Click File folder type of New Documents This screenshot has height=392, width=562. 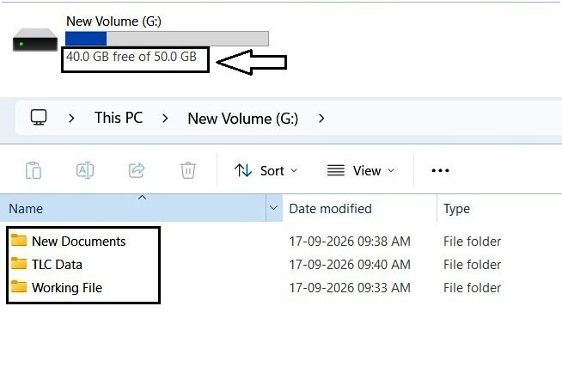click(x=472, y=242)
